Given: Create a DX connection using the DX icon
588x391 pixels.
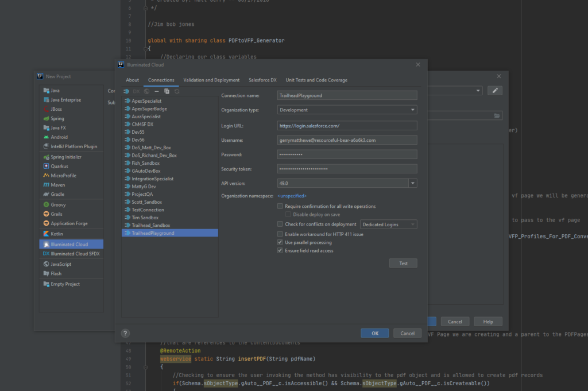Looking at the screenshot, I should pos(136,91).
